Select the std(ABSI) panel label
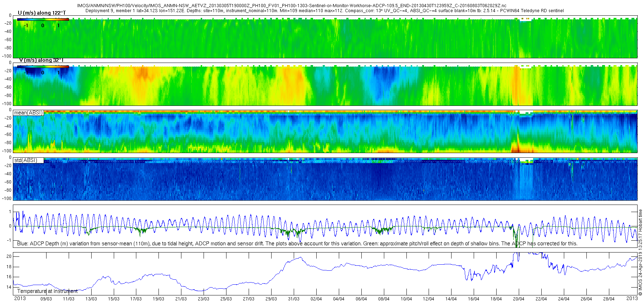Image resolution: width=644 pixels, height=304 pixels. [28, 160]
